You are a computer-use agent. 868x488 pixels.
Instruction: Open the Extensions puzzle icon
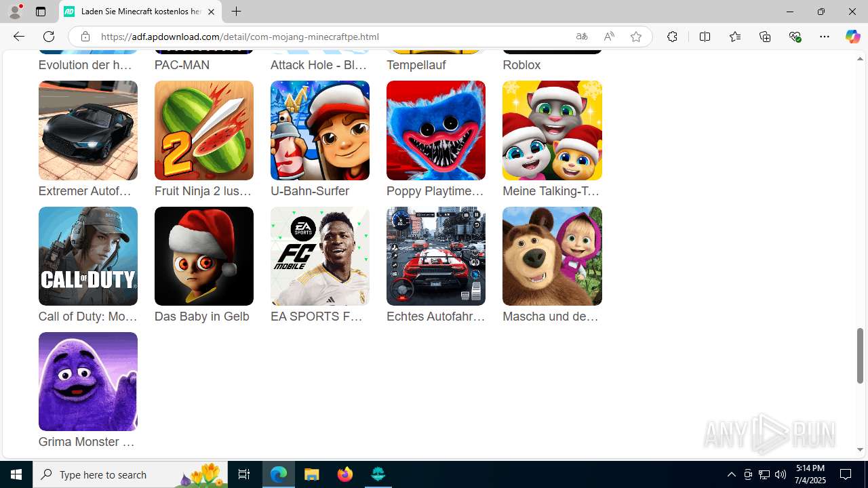[x=672, y=37]
